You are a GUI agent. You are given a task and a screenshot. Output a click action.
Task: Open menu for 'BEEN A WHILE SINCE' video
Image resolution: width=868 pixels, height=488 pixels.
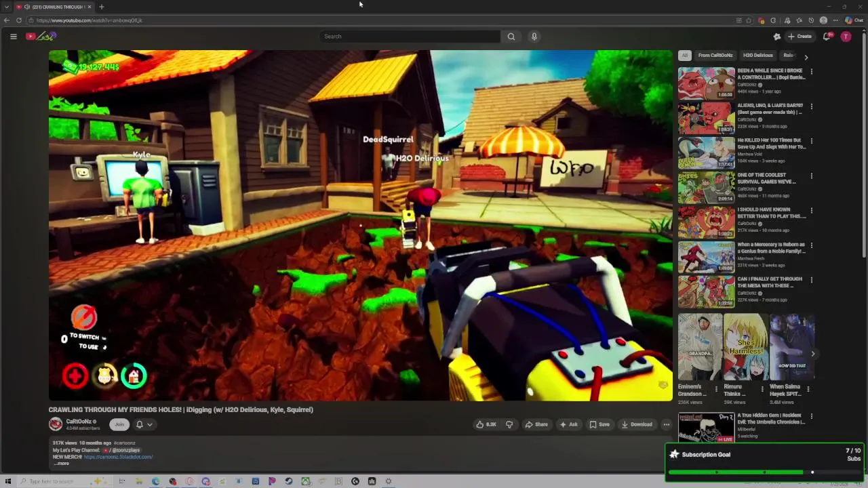click(812, 71)
